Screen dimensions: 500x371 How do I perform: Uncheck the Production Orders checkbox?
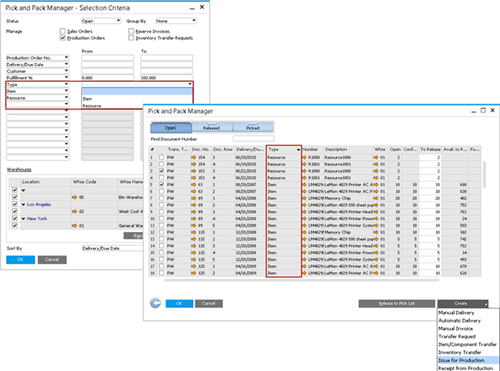click(x=63, y=38)
